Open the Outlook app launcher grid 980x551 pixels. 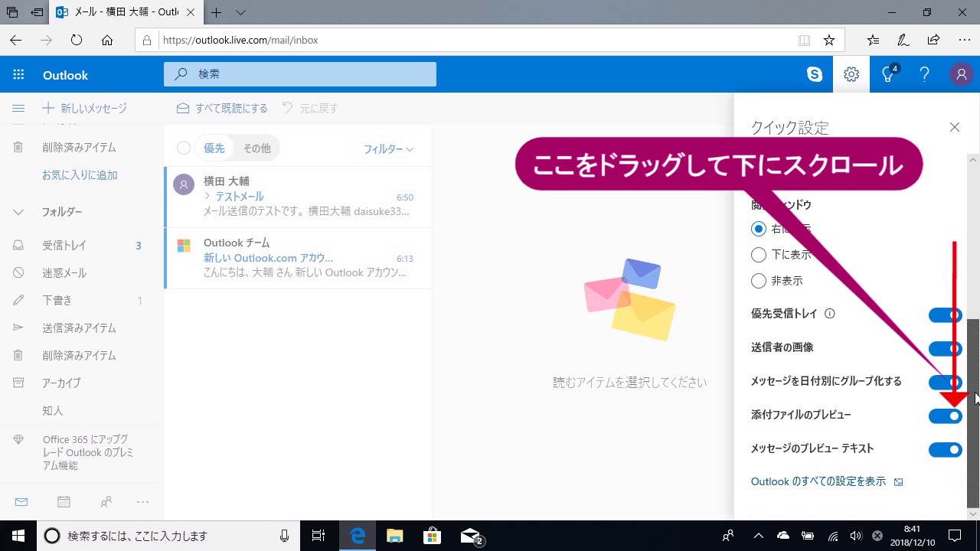click(18, 75)
